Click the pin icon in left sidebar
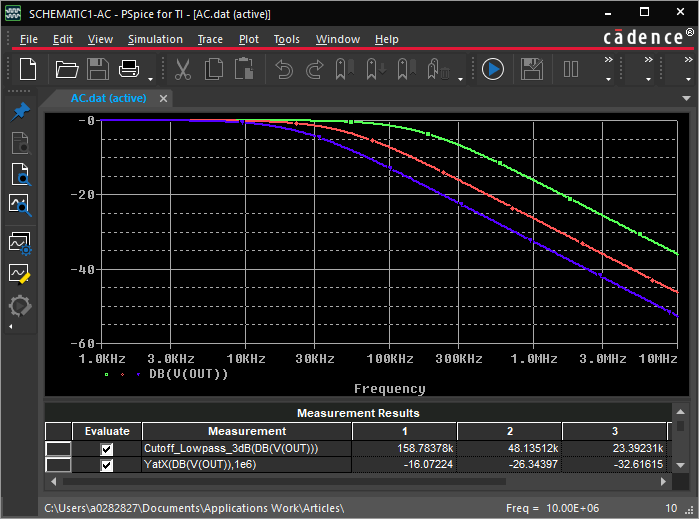Viewport: 699px width, 519px height. pos(20,111)
